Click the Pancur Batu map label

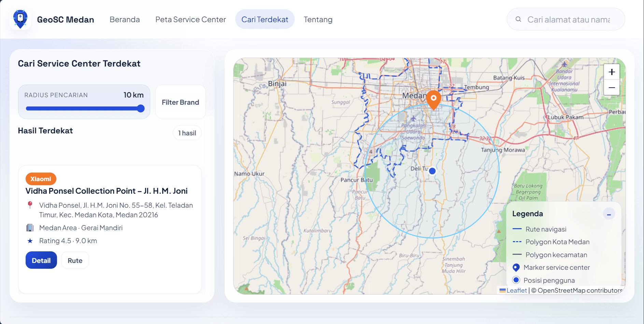coord(356,180)
